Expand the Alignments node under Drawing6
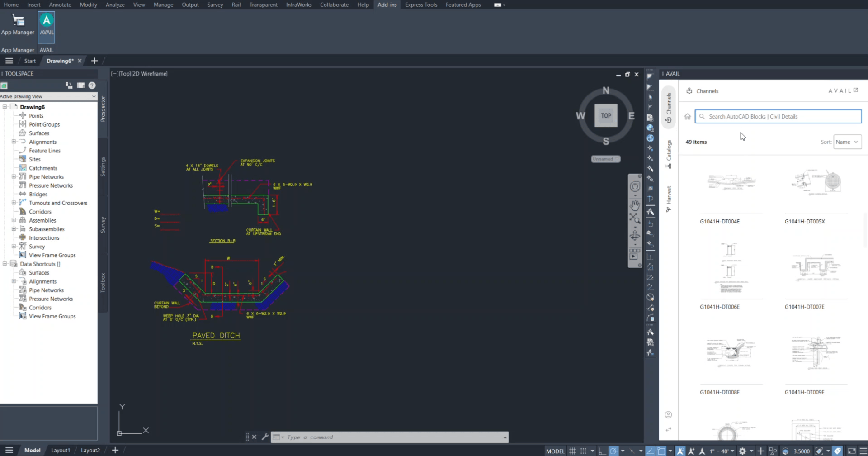The width and height of the screenshot is (868, 456). (14, 142)
